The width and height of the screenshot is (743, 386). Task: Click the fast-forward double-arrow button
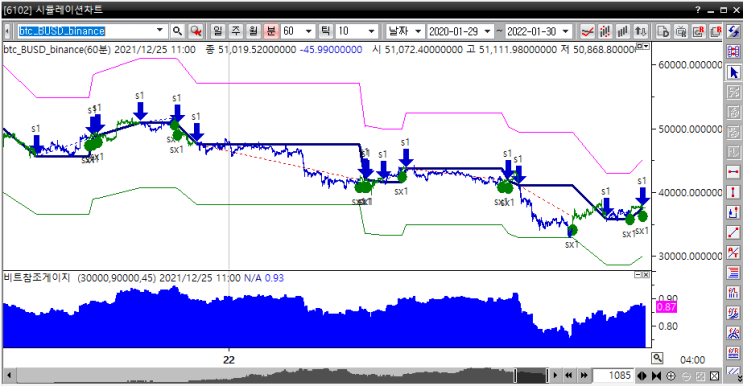tap(584, 376)
